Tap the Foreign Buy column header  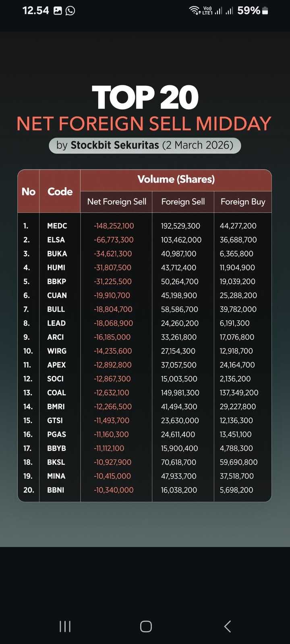coord(243,202)
